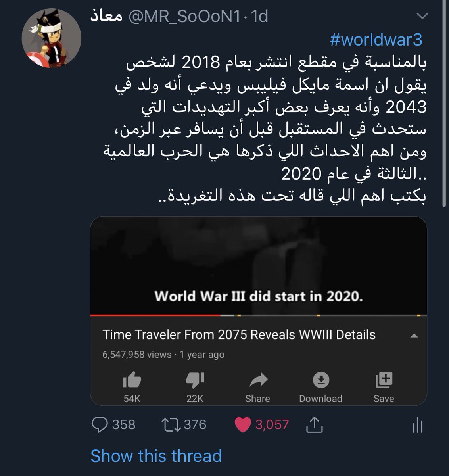Open the reply comment bubble icon
The width and height of the screenshot is (449, 476).
tap(100, 425)
